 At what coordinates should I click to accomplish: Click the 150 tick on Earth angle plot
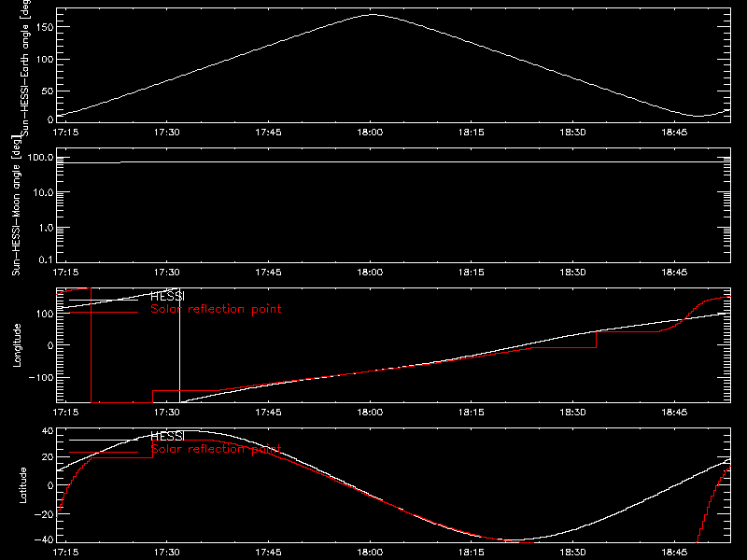point(44,27)
